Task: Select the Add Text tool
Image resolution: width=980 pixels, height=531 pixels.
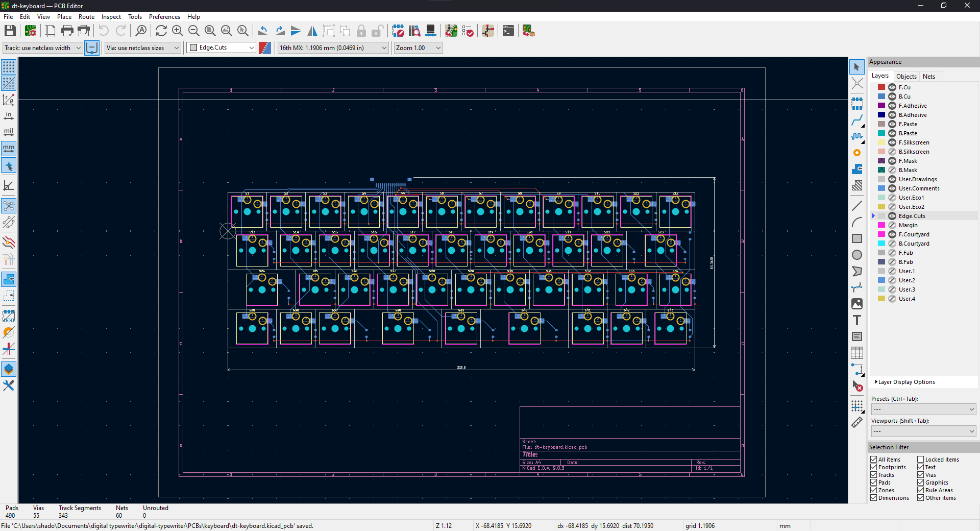Action: pos(857,320)
